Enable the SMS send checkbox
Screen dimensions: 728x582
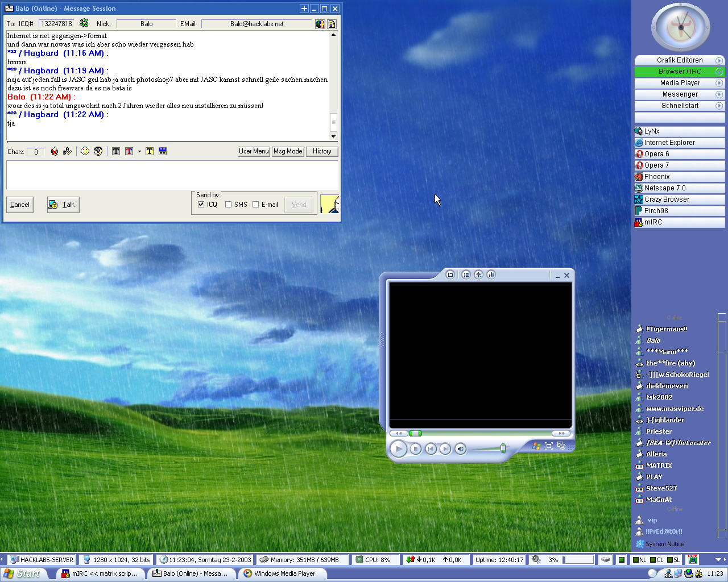[x=229, y=205]
